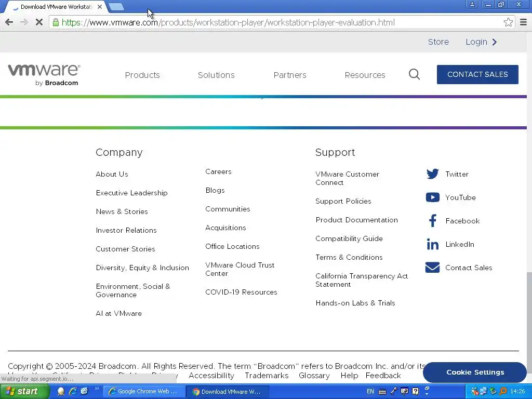Open VMware Cloud Trust Center link

(240, 269)
